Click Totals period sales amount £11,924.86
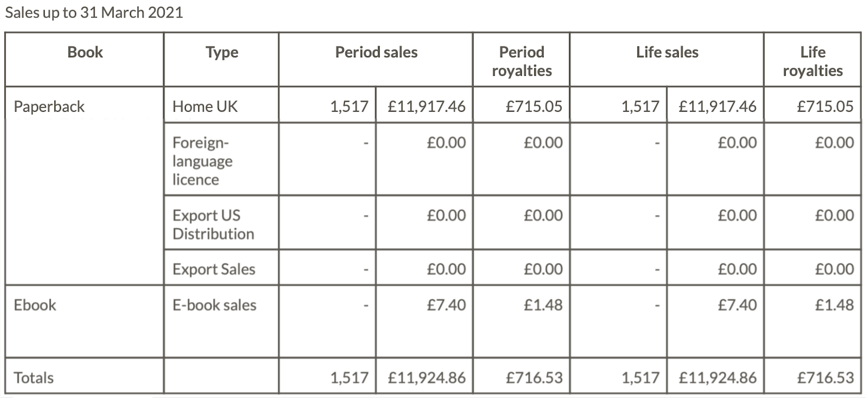This screenshot has width=868, height=398. click(427, 378)
